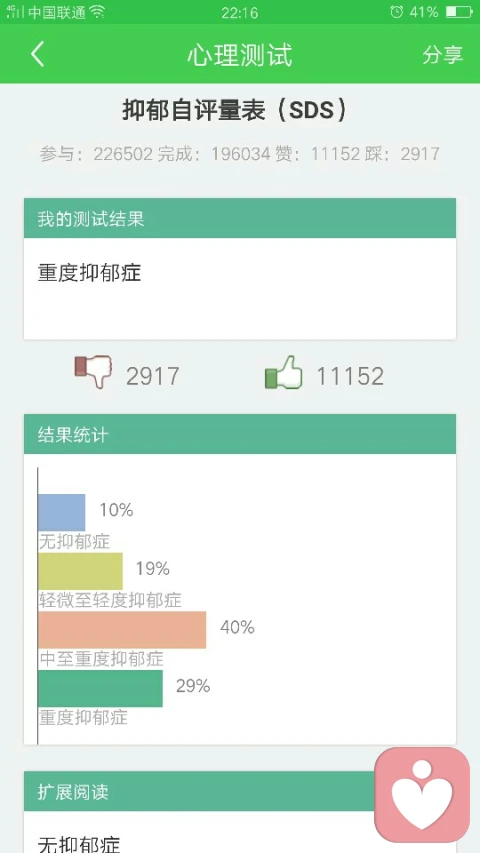This screenshot has height=853, width=480.
Task: Tap the alarm clock status icon
Action: [x=396, y=11]
